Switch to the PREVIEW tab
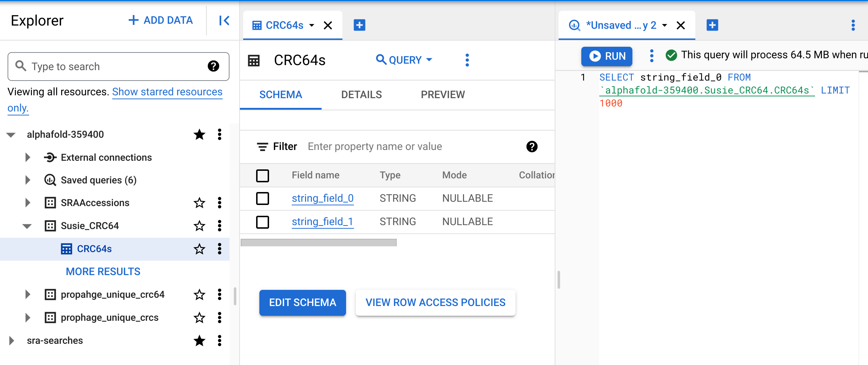 [x=443, y=95]
